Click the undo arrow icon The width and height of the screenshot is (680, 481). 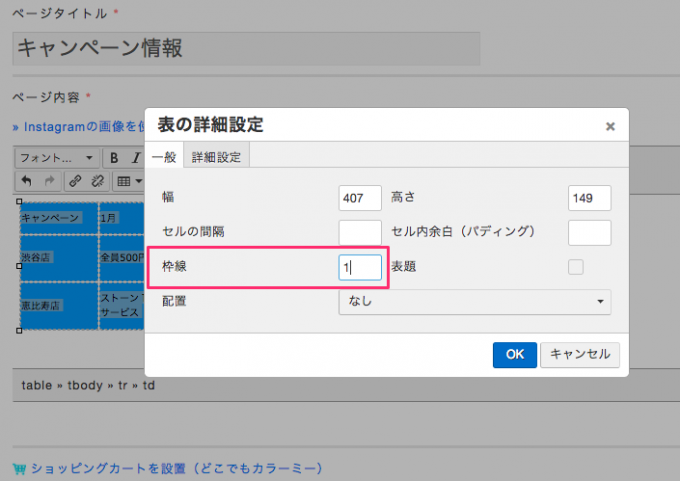26,180
